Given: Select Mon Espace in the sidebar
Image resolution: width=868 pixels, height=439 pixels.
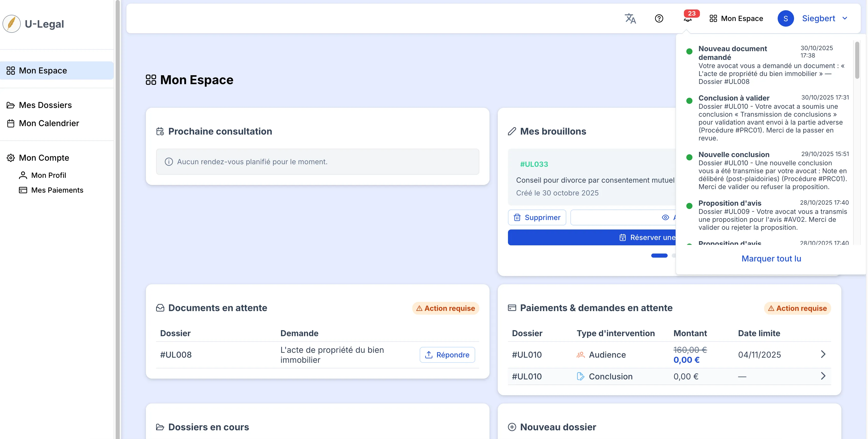Looking at the screenshot, I should (x=57, y=70).
